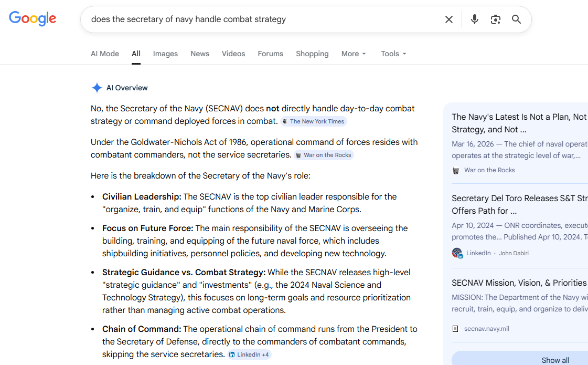This screenshot has height=365, width=588.
Task: Open Search by image camera icon
Action: (x=495, y=19)
